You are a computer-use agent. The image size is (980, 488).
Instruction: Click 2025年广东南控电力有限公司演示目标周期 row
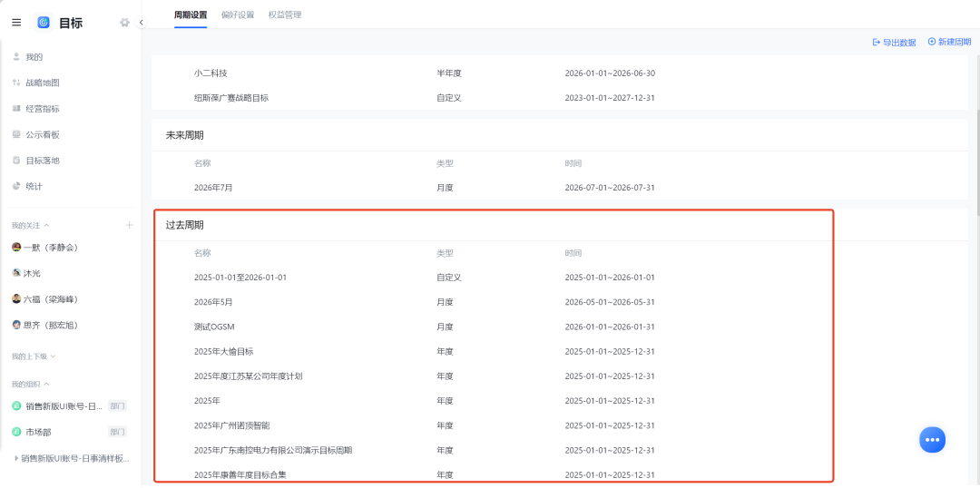[x=559, y=450]
